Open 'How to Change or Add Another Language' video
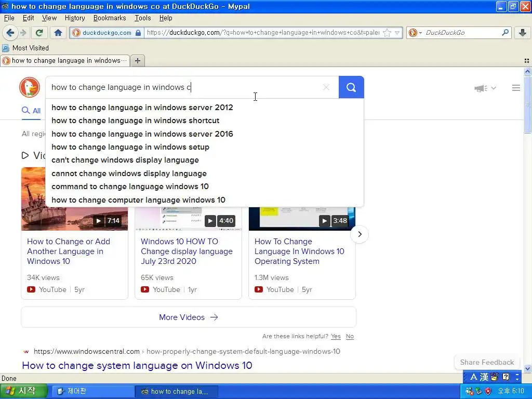Screen dimensions: 532x399 coord(69,251)
